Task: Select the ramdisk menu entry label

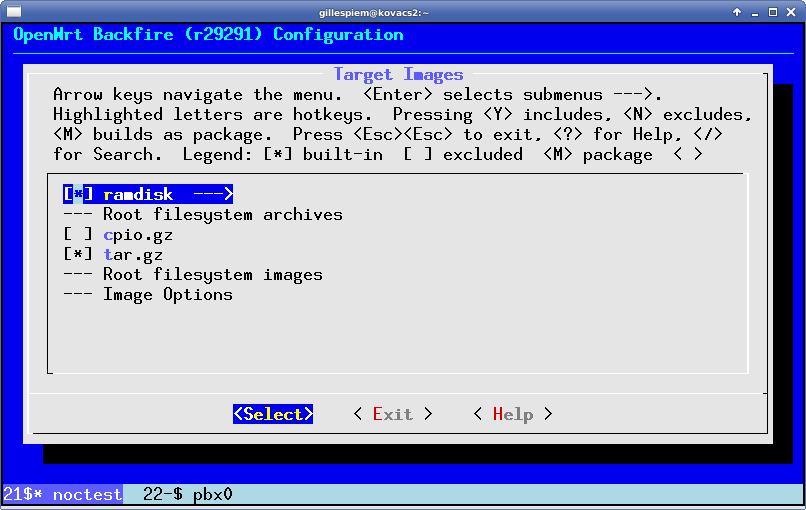Action: 138,194
